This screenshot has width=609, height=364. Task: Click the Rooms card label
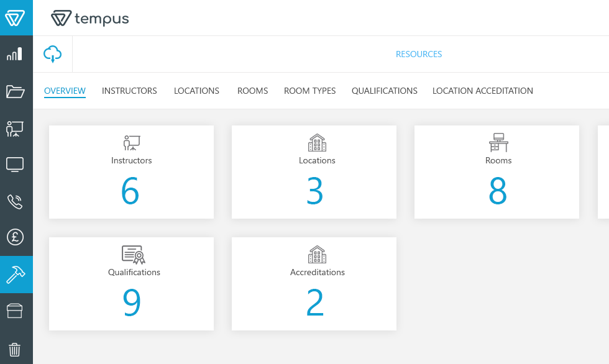(498, 161)
